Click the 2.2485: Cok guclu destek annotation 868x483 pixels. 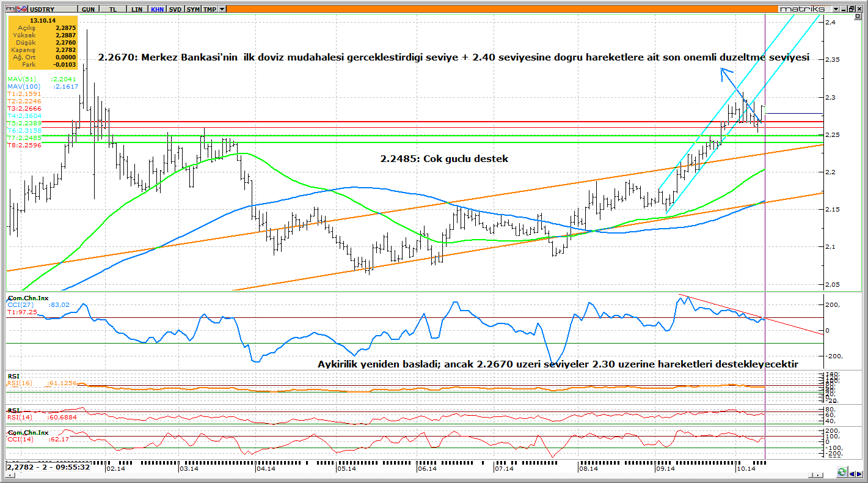tap(444, 158)
